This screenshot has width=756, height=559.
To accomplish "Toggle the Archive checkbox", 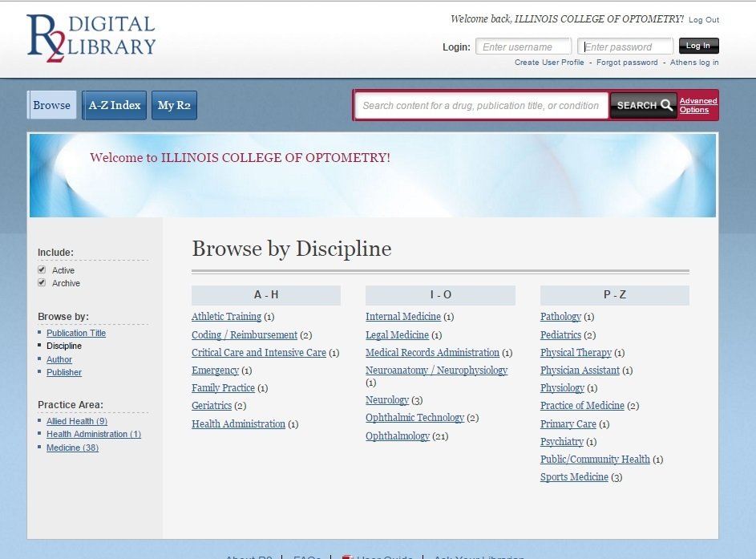I will [42, 282].
